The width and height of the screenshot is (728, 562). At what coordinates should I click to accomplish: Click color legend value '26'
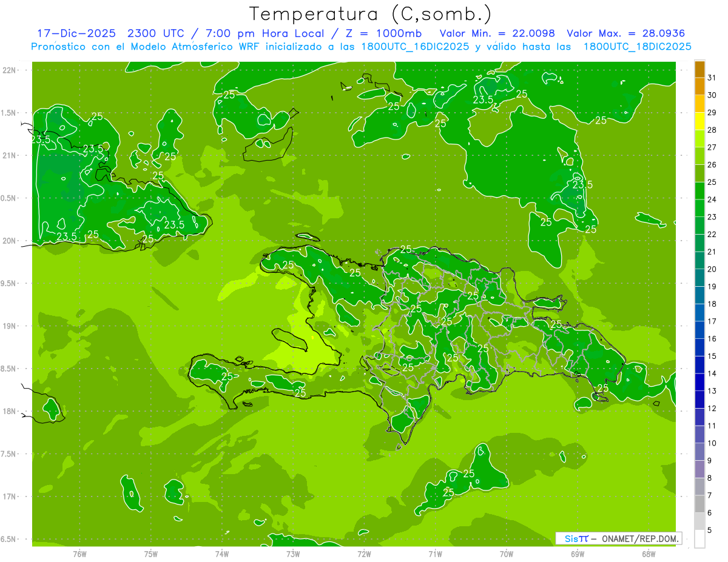(712, 164)
